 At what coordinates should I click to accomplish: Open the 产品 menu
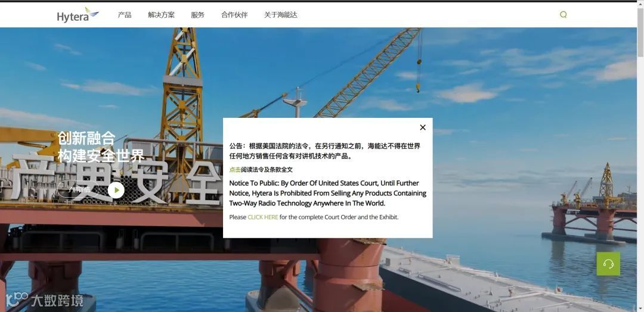pyautogui.click(x=125, y=15)
